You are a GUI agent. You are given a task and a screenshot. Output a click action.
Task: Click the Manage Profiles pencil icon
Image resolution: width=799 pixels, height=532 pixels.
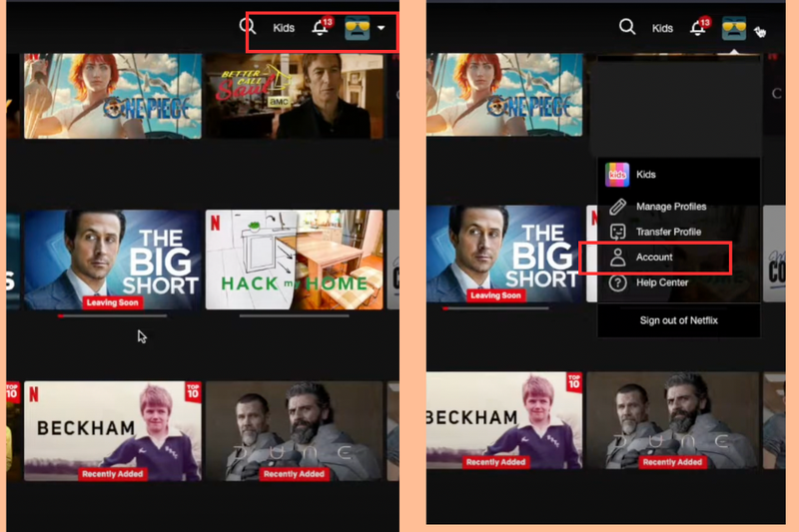point(617,207)
